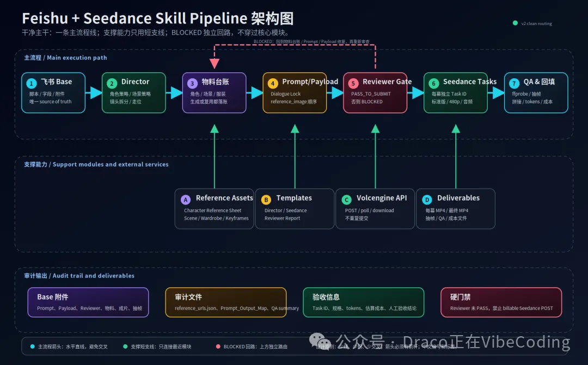Screen dimensions: 588x365
Task: Click the cyan number 7 badge on QA & 回填
Action: pos(514,83)
